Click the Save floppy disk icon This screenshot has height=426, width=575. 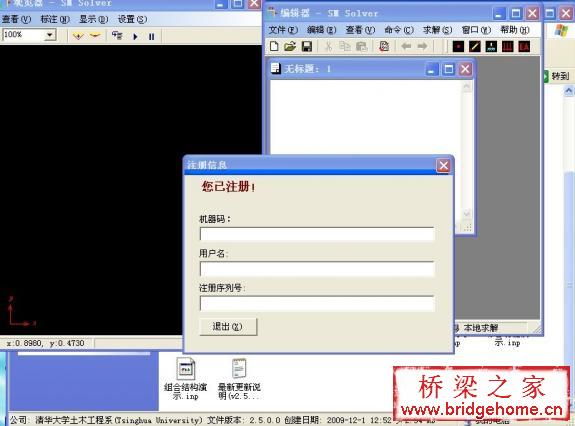coord(307,46)
